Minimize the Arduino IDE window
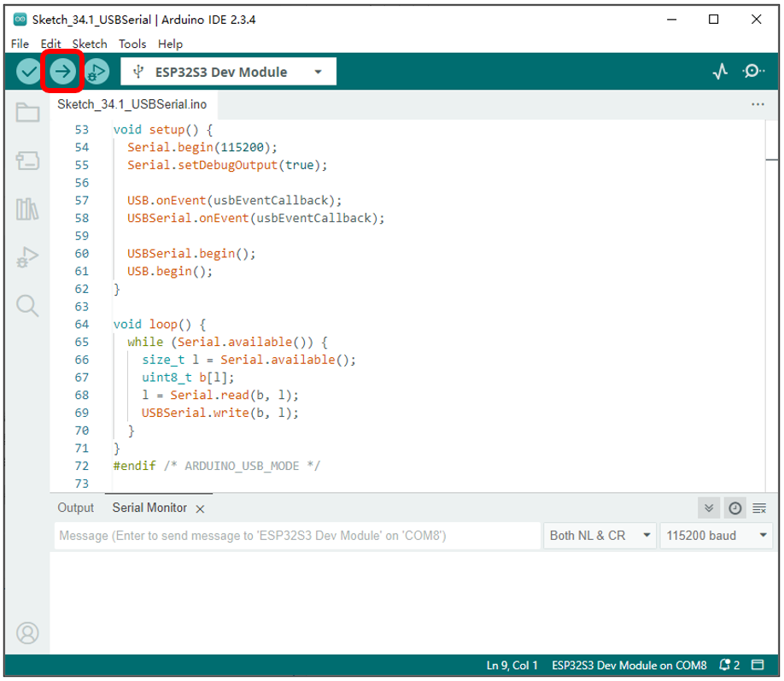 pos(671,20)
